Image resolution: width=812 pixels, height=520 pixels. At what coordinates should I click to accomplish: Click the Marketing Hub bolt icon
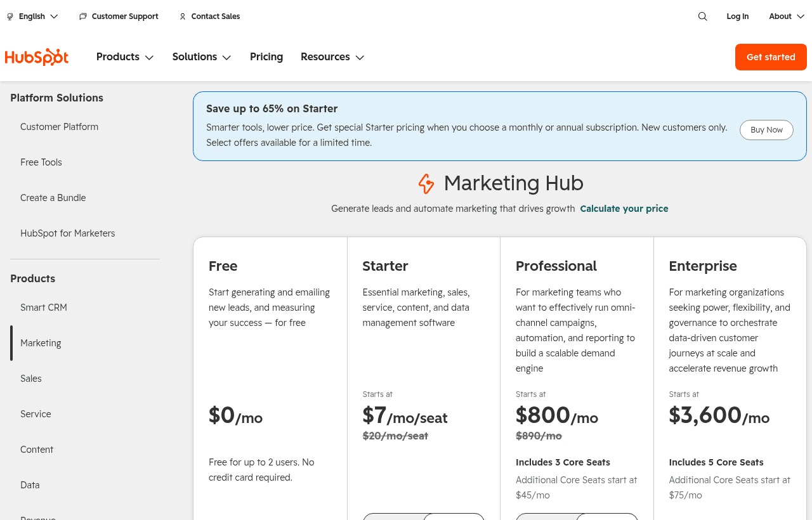tap(426, 184)
